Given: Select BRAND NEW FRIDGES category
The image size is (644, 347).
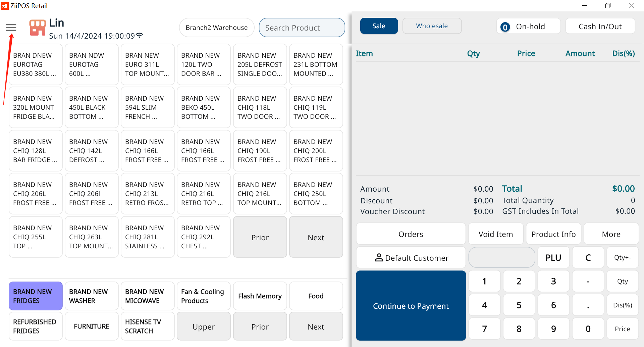Looking at the screenshot, I should [x=36, y=296].
